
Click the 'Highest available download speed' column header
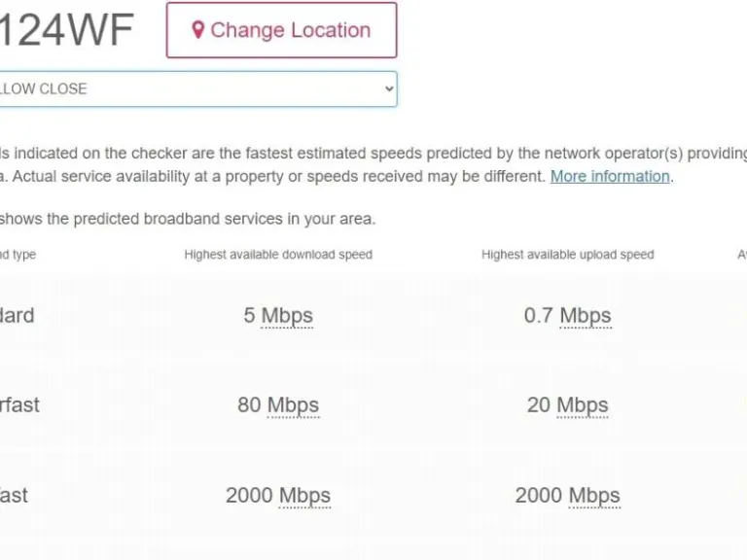point(278,255)
